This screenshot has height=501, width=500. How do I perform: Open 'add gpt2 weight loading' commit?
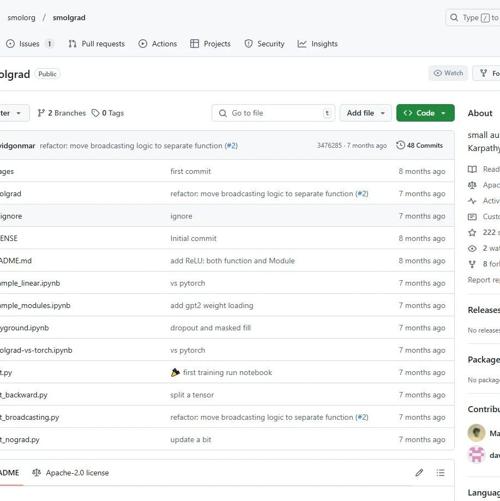[212, 305]
